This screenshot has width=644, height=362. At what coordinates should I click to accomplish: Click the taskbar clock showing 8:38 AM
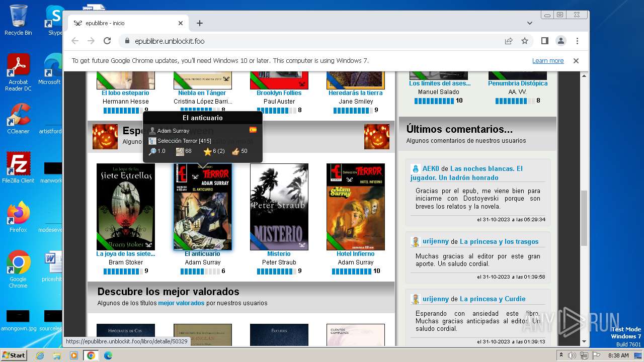[618, 355]
